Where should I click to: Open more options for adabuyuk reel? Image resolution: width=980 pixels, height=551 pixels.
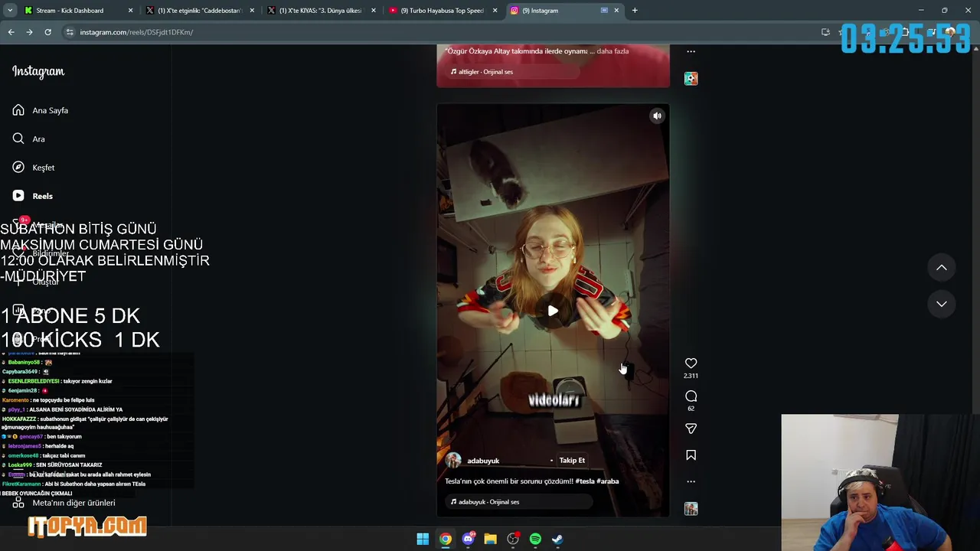tap(691, 481)
